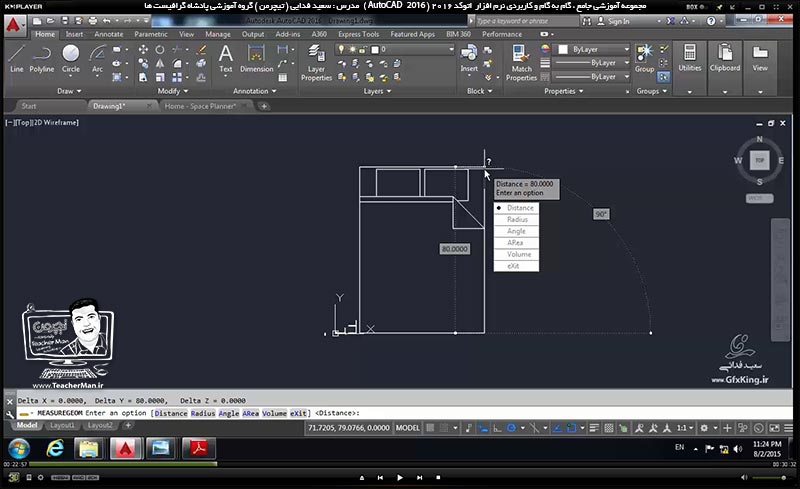Click the Move tool in Modify panel

coord(143,50)
